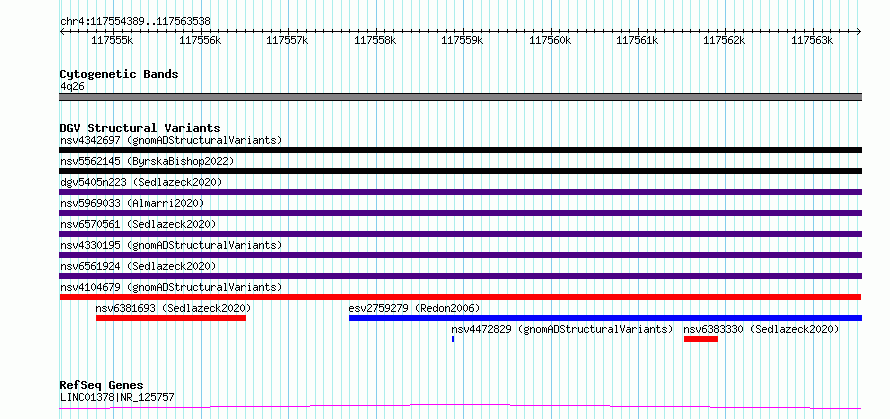Open variant label nsv4342697 (gnomADStructuralVariants)
890x419 pixels.
171,140
